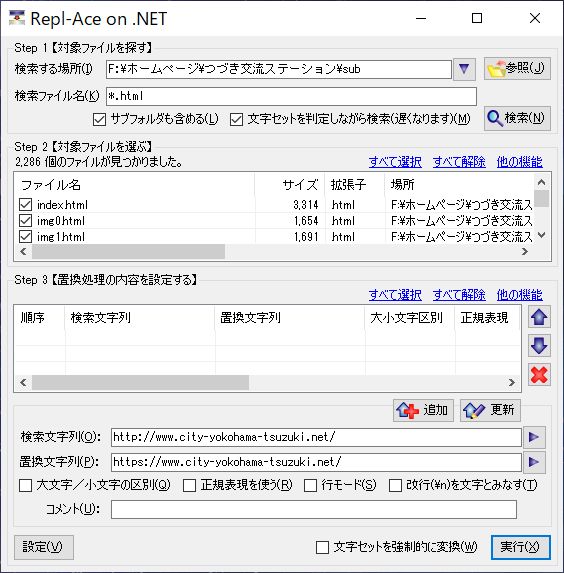
Task: Click the 検索ファイル名 input containing *.html
Action: tap(291, 96)
